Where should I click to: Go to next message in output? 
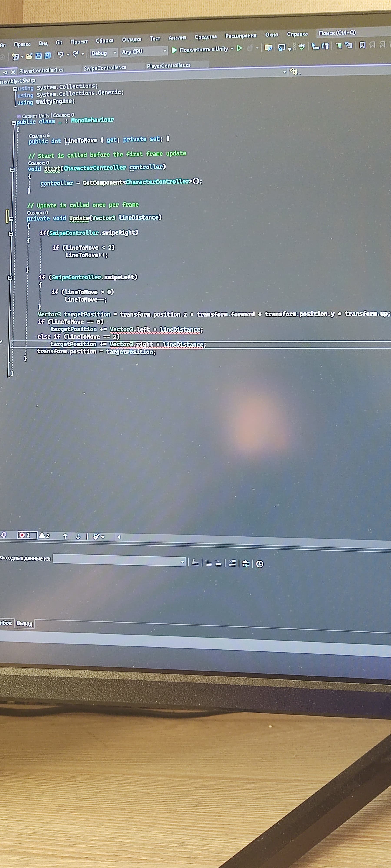[x=218, y=563]
